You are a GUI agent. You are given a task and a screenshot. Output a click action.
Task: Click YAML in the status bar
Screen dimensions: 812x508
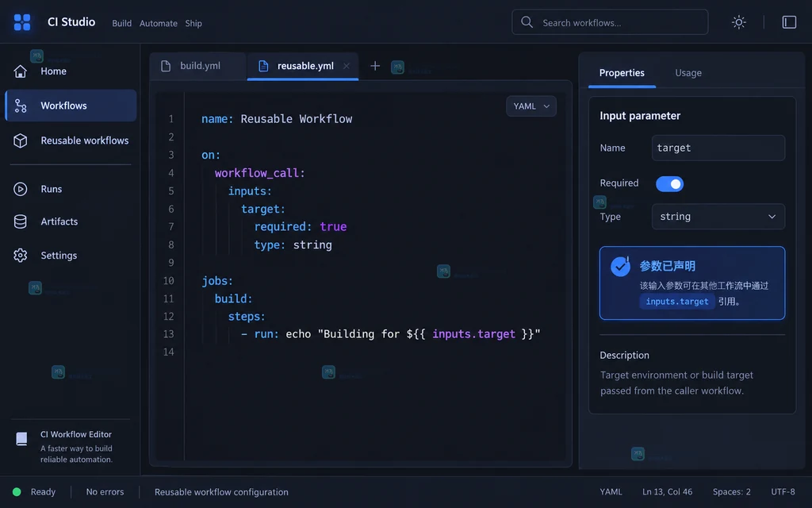(x=611, y=492)
